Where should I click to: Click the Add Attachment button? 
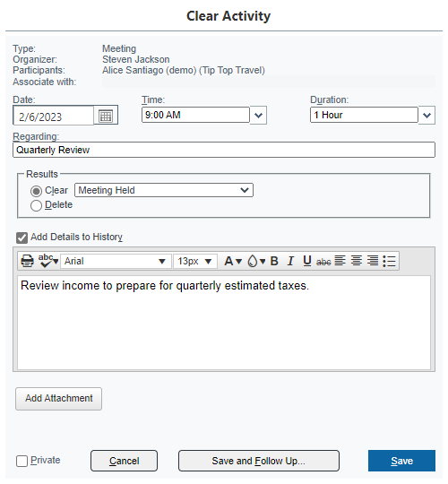58,399
